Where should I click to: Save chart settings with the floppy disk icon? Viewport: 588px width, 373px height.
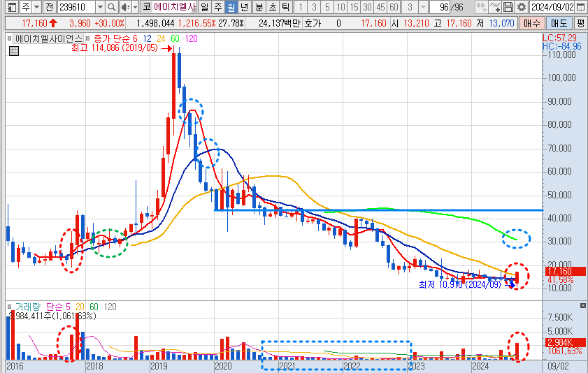click(x=508, y=7)
